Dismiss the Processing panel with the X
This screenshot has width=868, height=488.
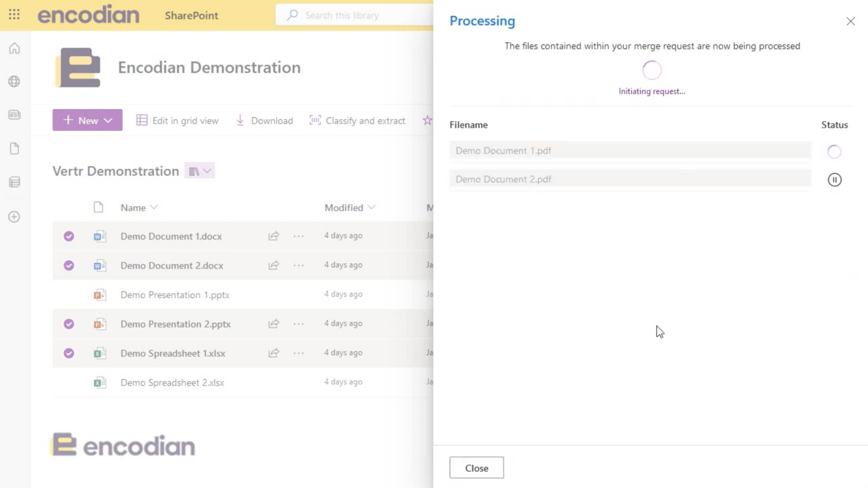(x=851, y=21)
